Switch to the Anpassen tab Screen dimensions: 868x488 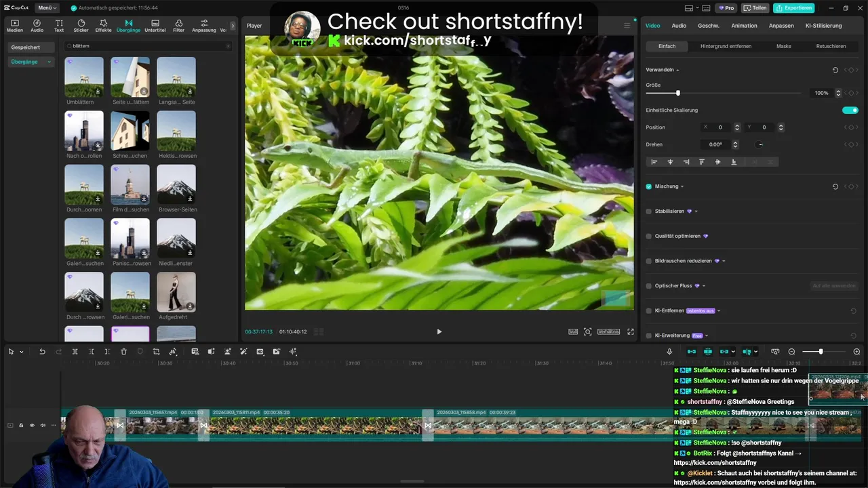click(x=781, y=26)
